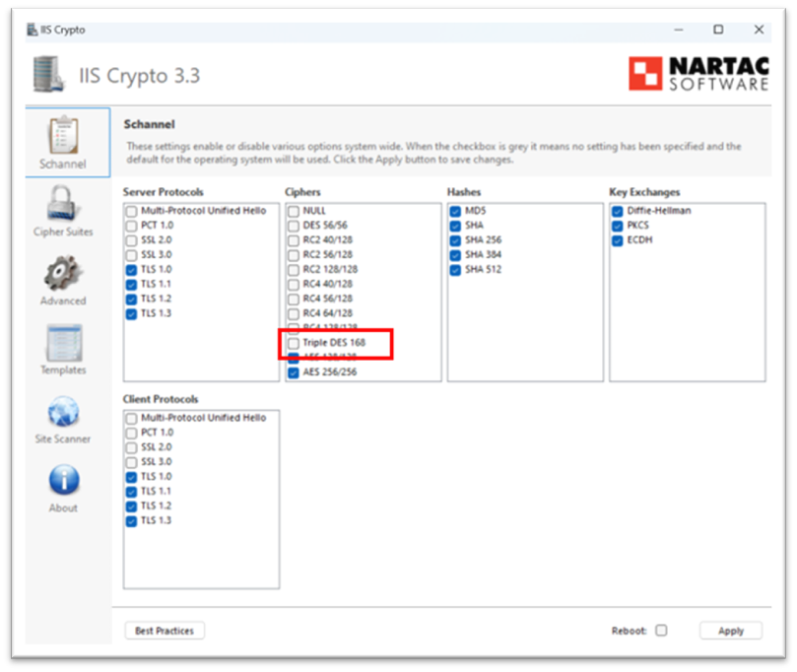
Task: Disable the MD5 hash
Action: pos(455,210)
